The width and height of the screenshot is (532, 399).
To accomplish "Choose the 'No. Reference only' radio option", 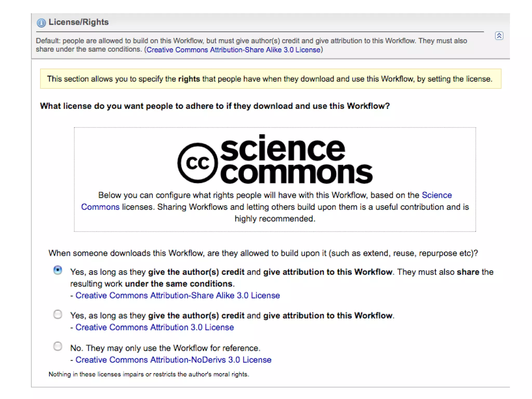I will pos(58,346).
